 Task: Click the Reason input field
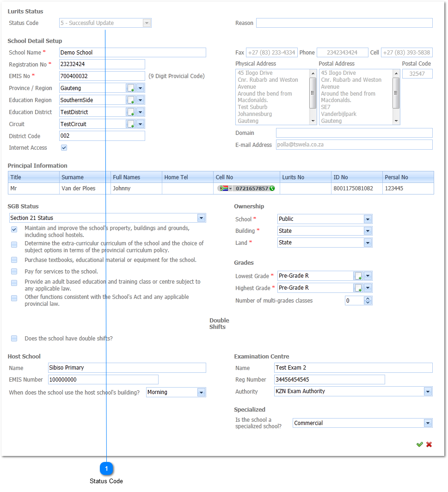(x=344, y=23)
